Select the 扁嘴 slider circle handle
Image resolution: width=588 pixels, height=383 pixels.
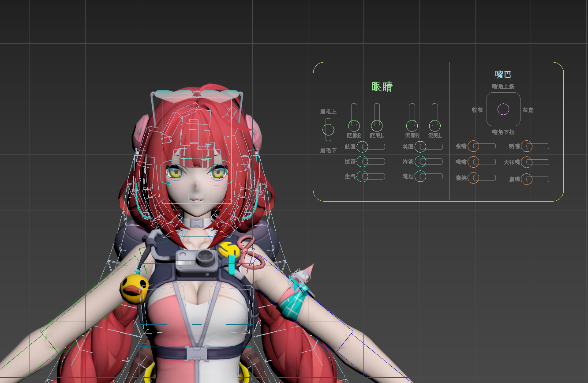[527, 179]
